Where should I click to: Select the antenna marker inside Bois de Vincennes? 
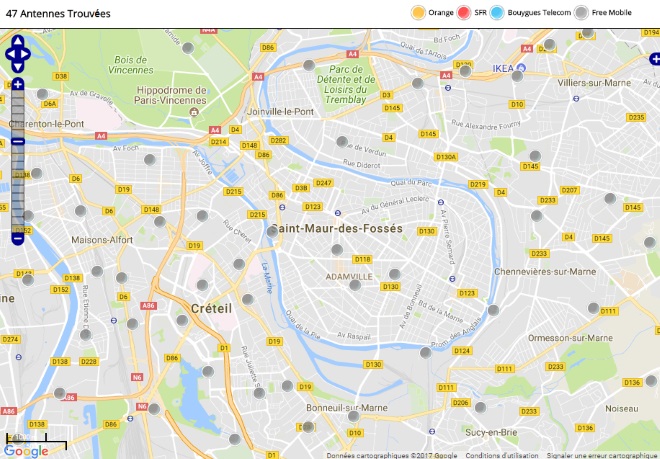(x=188, y=48)
